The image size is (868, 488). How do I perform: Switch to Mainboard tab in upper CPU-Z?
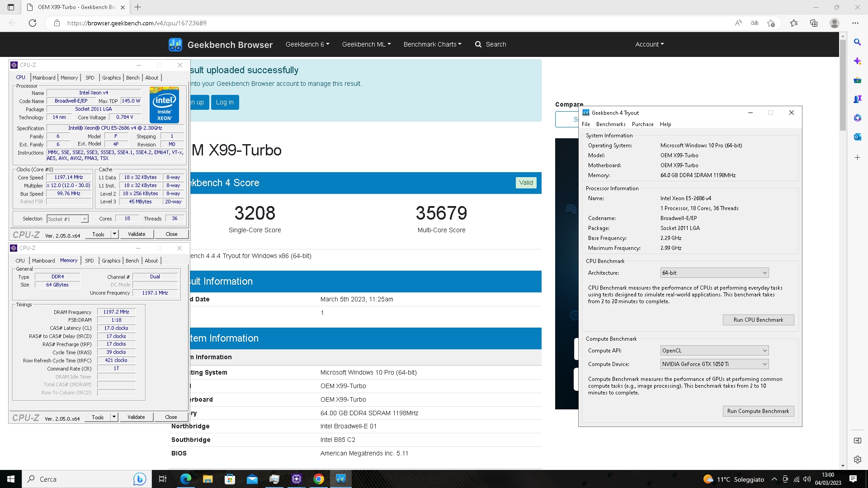[44, 78]
